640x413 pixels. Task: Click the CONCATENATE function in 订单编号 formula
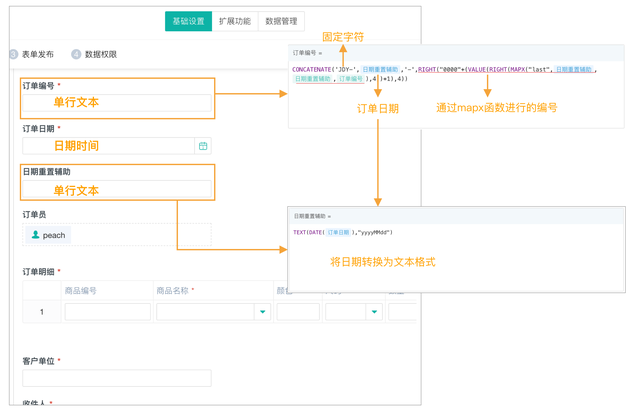pos(311,69)
